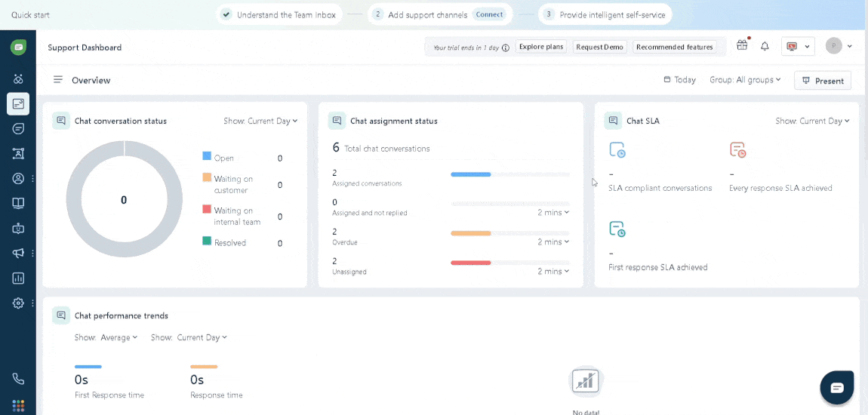
Task: Open the Show Average dropdown
Action: [106, 337]
